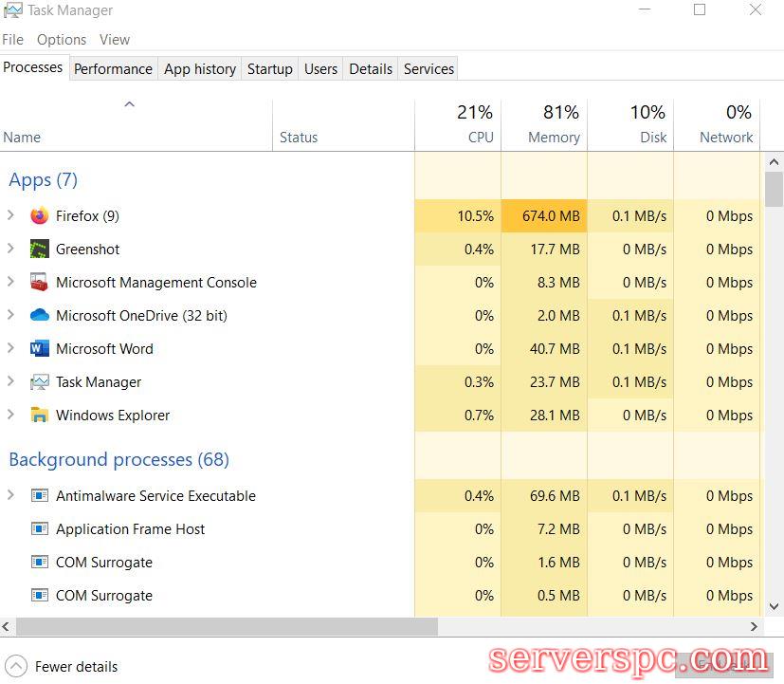Image resolution: width=784 pixels, height=684 pixels.
Task: Expand the Firefox process group
Action: [x=10, y=216]
